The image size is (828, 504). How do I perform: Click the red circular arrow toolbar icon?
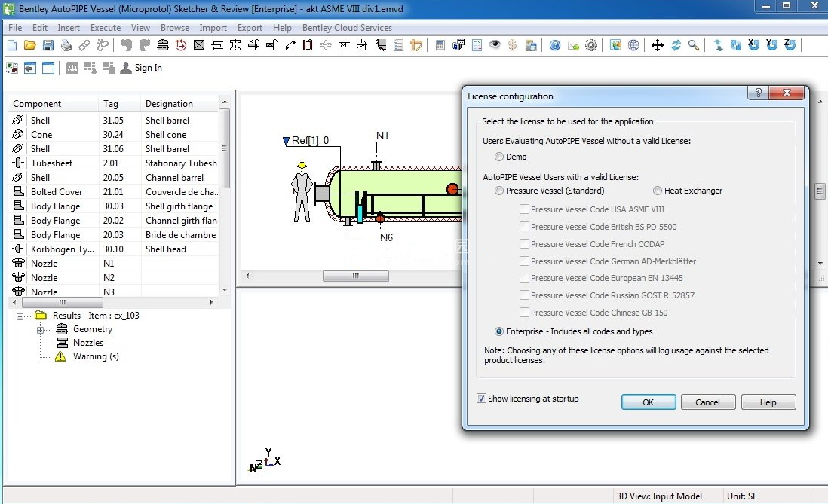181,45
